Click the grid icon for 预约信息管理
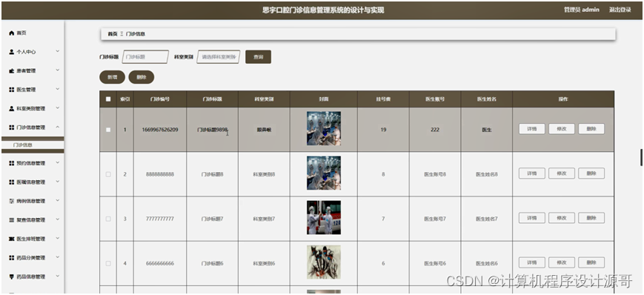 (12, 163)
